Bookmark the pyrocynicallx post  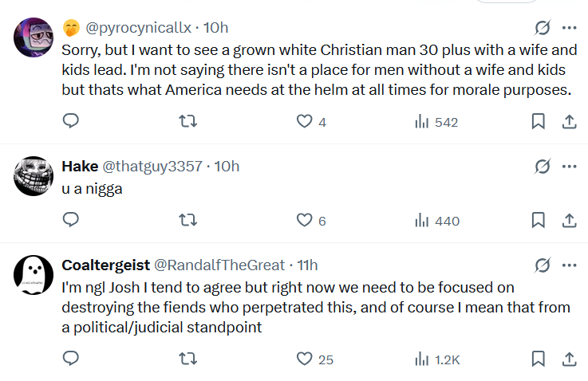pos(539,121)
